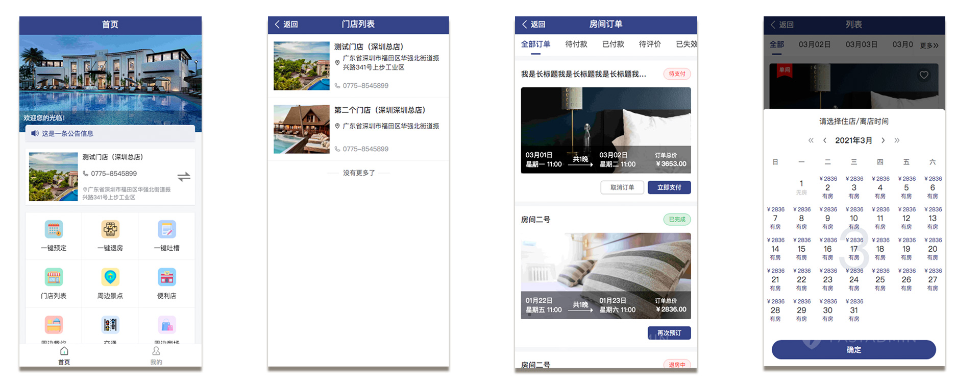Tap the phone icon beside 0775-8545899 on home
980x383 pixels.
coord(86,174)
